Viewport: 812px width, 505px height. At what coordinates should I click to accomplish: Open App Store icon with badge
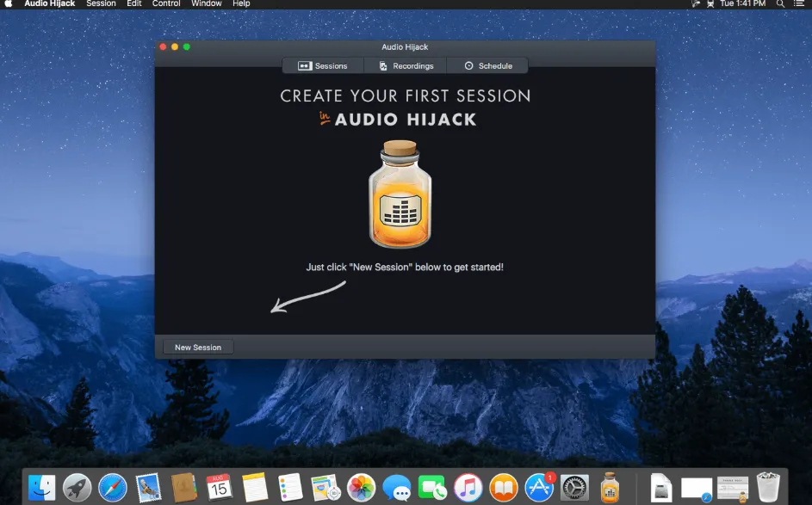tap(538, 488)
